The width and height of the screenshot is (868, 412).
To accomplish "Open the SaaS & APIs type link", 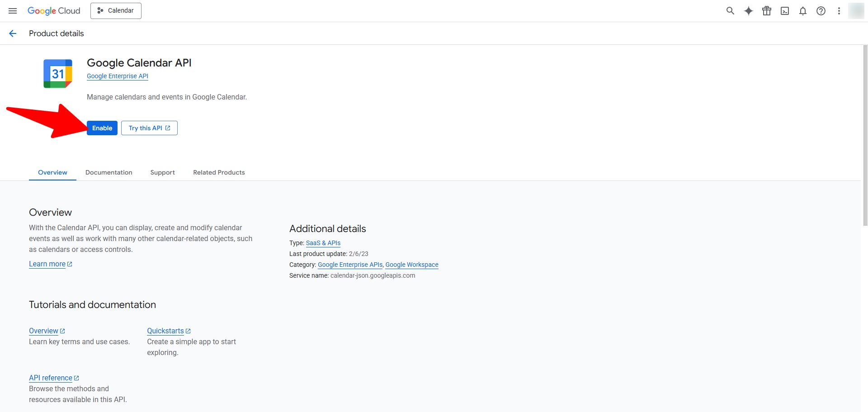I will tap(323, 243).
